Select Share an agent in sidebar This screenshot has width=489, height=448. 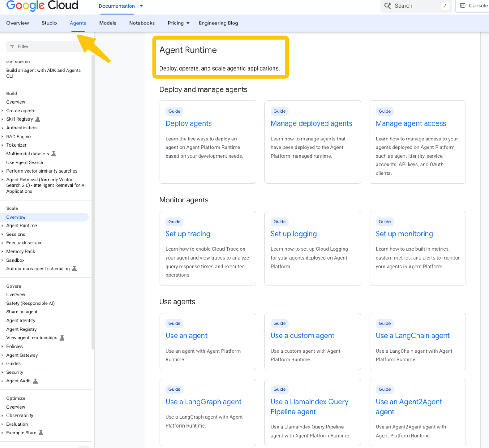coord(22,312)
